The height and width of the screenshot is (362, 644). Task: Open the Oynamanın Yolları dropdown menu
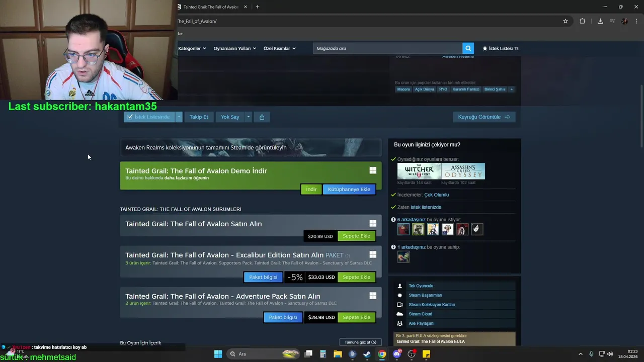click(235, 48)
